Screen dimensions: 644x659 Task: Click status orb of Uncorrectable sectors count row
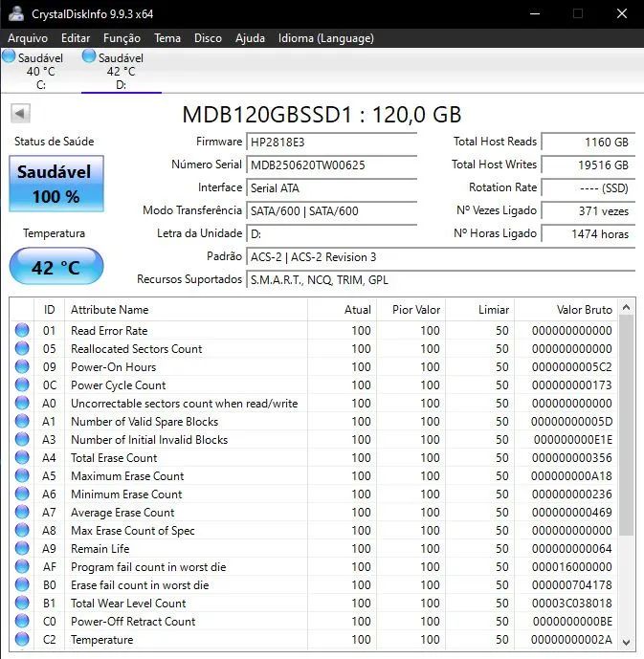click(x=22, y=403)
